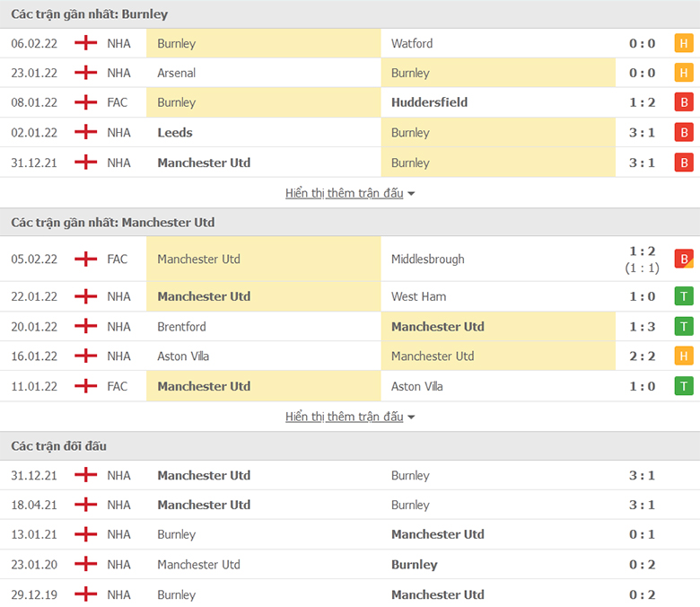700x607 pixels.
Task: Open the 23.01.20 Manchester Utd vs Burnley row
Action: click(350, 565)
